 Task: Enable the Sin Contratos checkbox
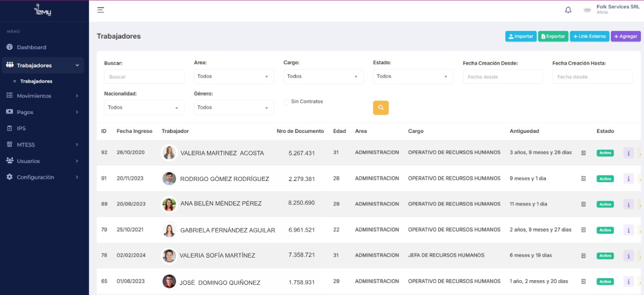(287, 102)
